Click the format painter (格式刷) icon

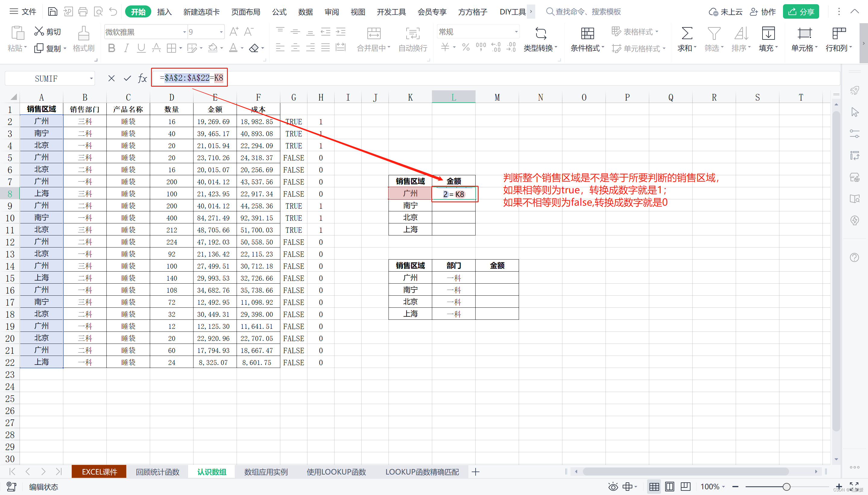83,34
